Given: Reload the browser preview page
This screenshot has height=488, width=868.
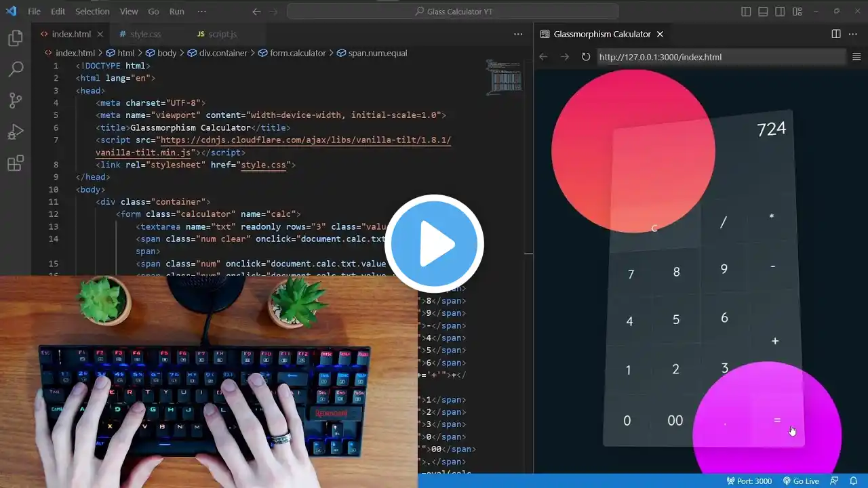Looking at the screenshot, I should [586, 57].
